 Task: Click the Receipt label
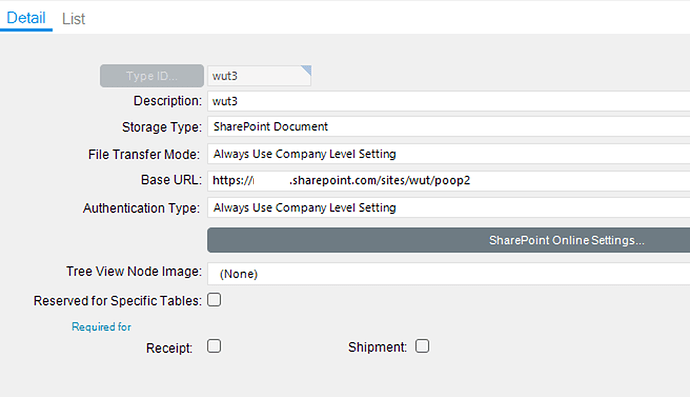coord(169,348)
